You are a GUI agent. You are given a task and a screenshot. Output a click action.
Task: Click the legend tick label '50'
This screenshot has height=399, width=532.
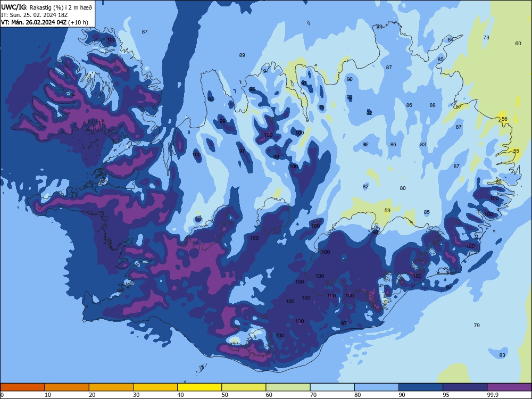[x=225, y=395]
